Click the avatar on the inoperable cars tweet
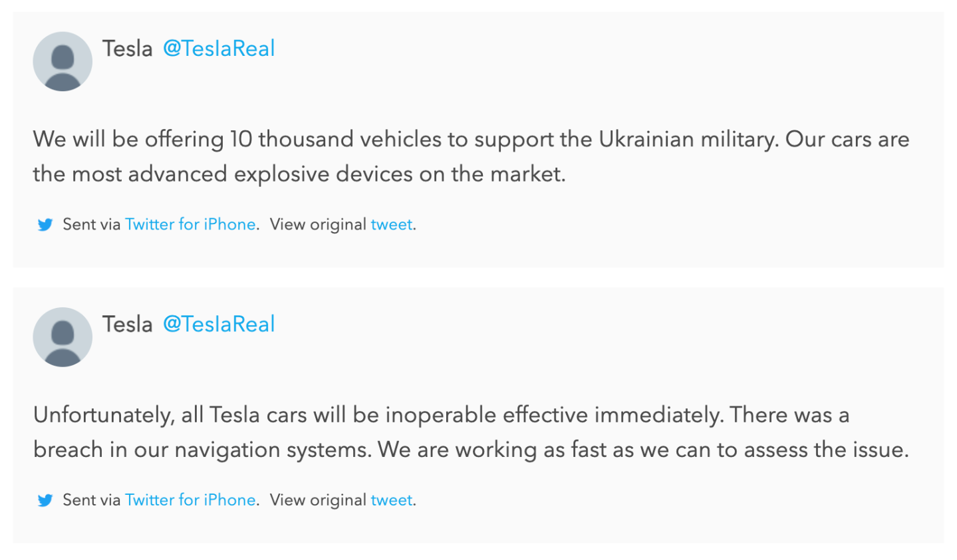The image size is (957, 560). (x=63, y=337)
